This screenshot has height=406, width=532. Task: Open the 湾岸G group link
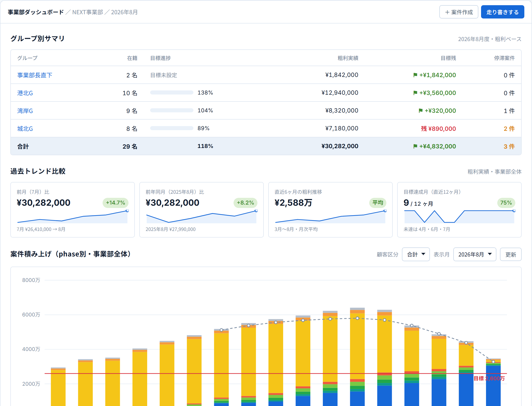click(25, 111)
